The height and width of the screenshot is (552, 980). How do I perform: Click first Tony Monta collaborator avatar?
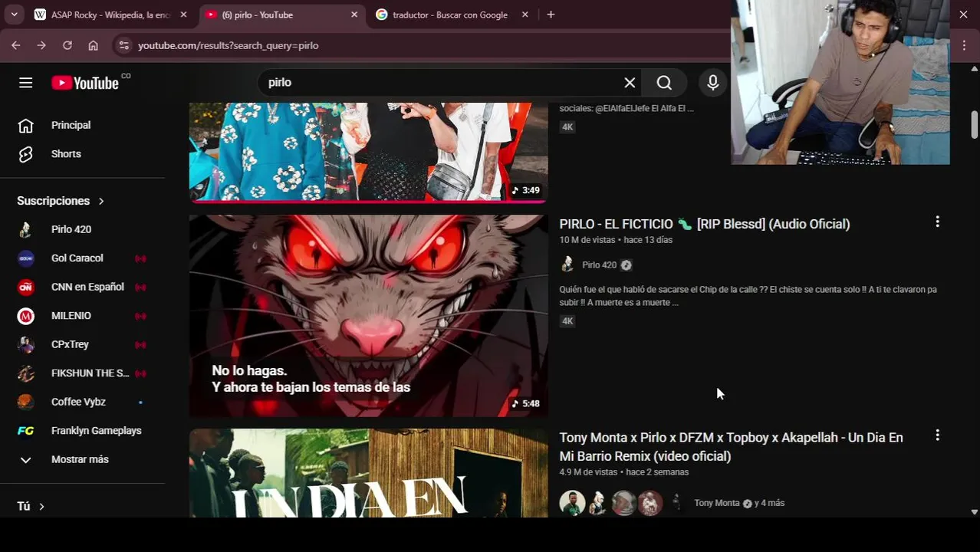point(572,503)
